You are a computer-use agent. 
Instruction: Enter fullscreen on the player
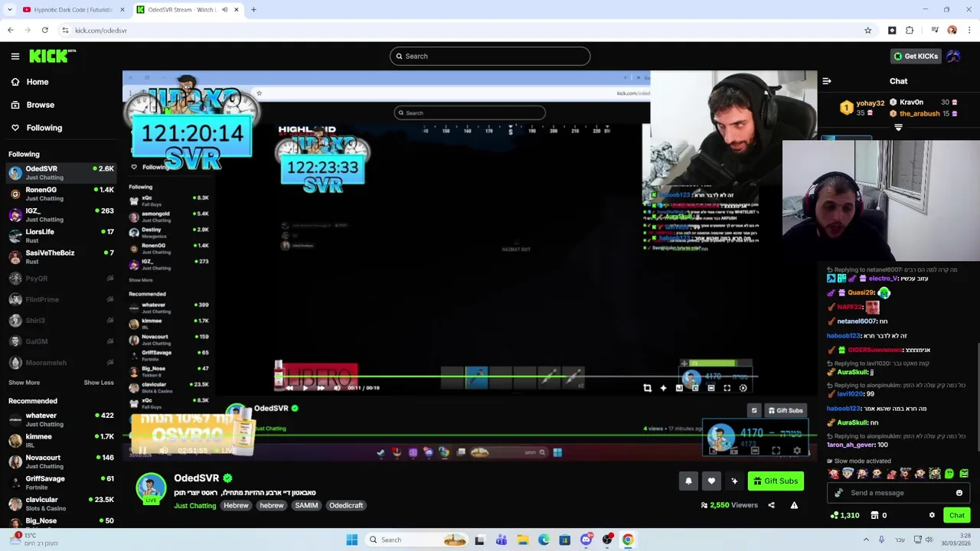[776, 451]
